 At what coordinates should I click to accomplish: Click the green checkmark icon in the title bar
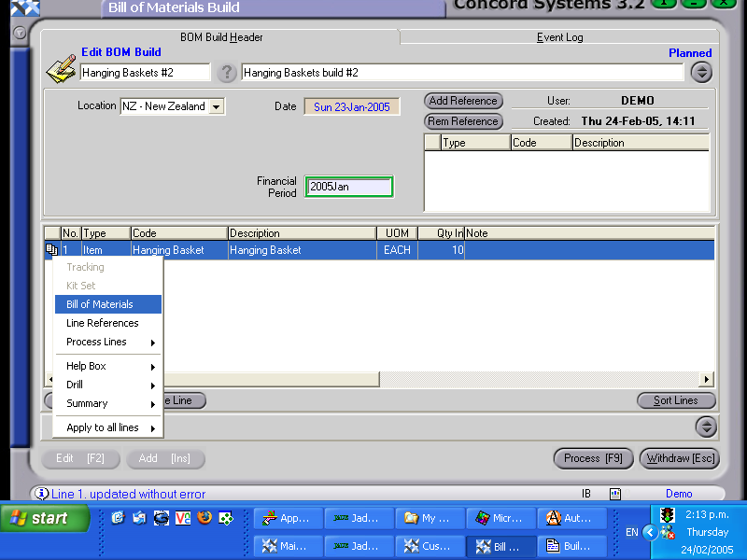(x=664, y=5)
